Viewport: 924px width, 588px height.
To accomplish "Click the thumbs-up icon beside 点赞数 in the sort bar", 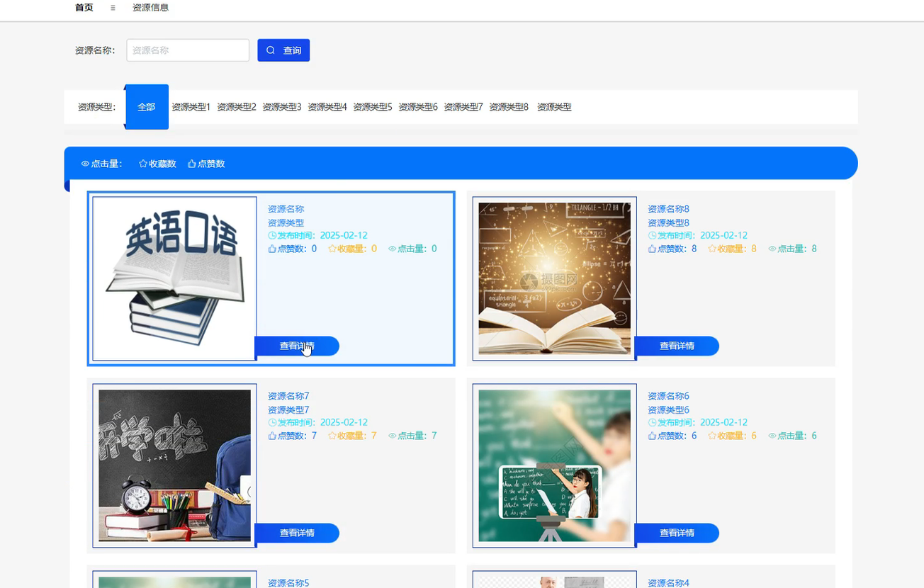I will [x=192, y=164].
